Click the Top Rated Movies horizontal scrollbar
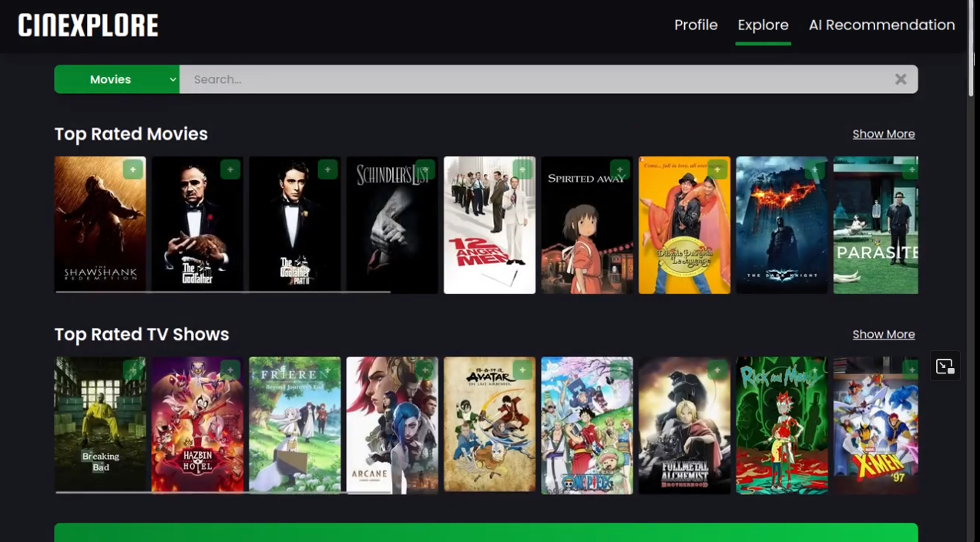This screenshot has height=542, width=980. pyautogui.click(x=223, y=292)
